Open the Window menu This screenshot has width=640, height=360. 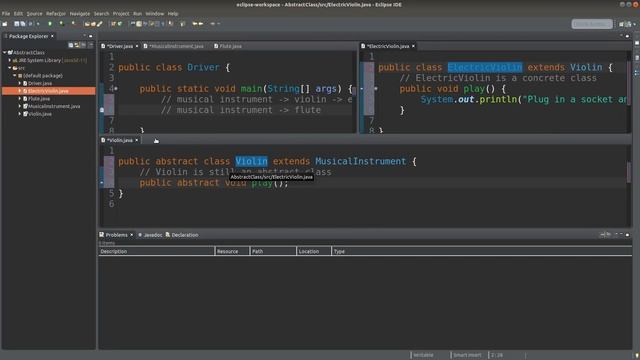coord(155,13)
